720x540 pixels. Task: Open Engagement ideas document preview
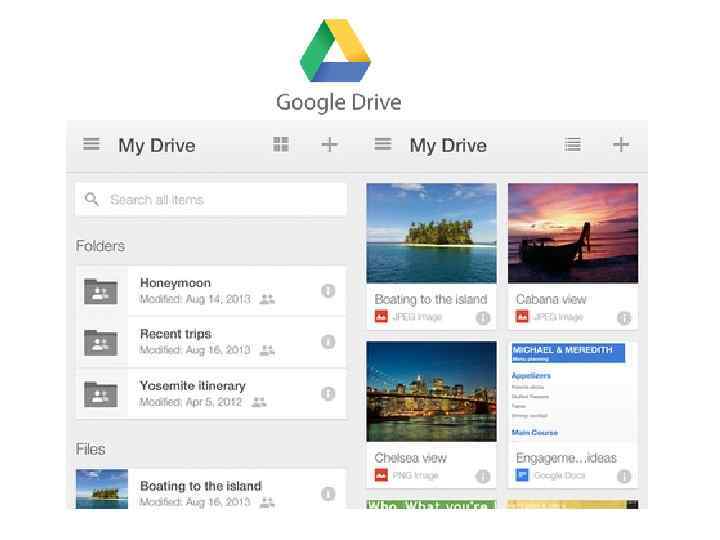click(573, 391)
